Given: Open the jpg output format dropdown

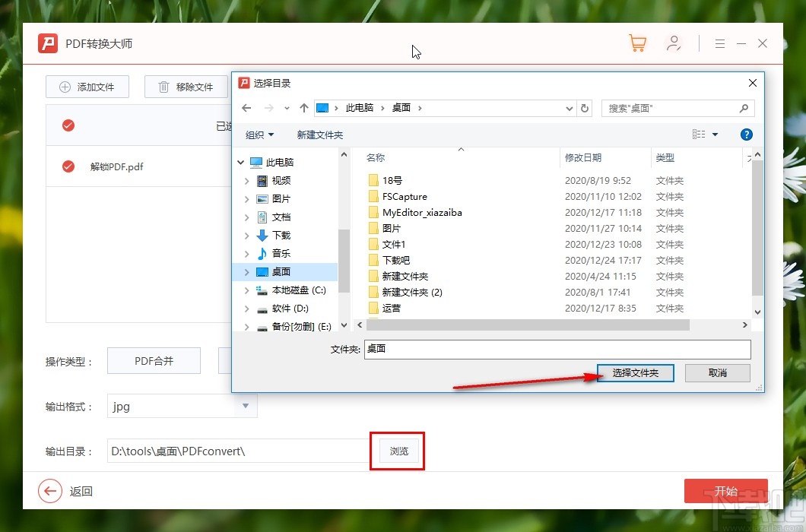Looking at the screenshot, I should pos(246,407).
